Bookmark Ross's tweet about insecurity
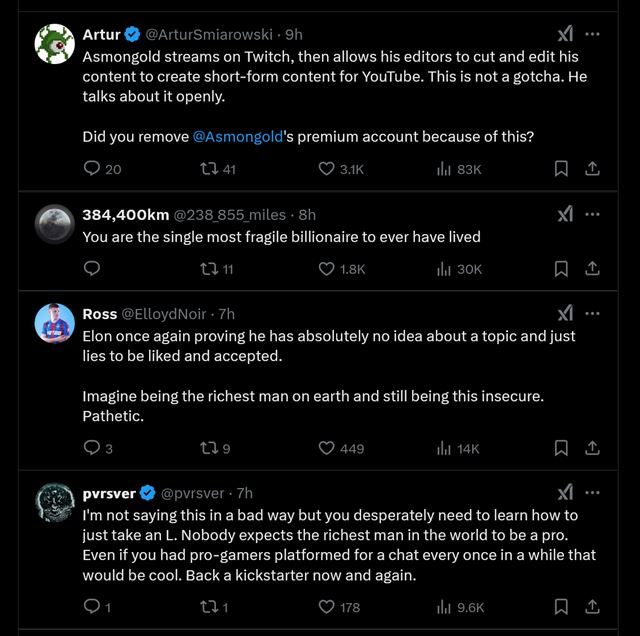This screenshot has height=636, width=640. click(561, 449)
